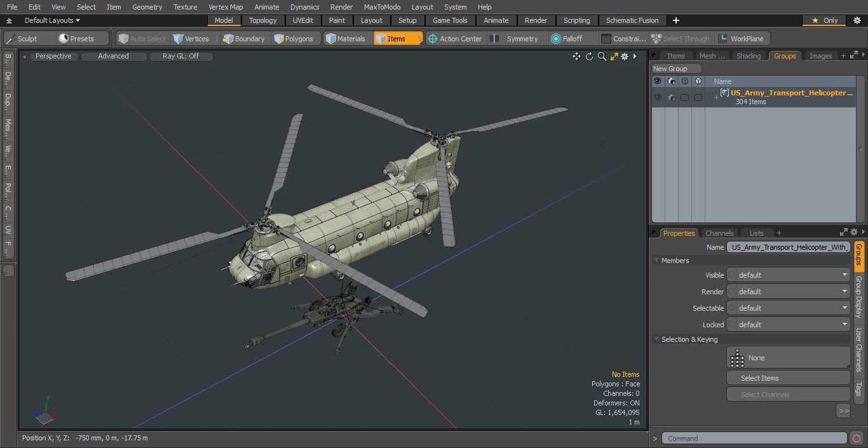
Task: Add a new layout with plus icon
Action: tap(675, 20)
